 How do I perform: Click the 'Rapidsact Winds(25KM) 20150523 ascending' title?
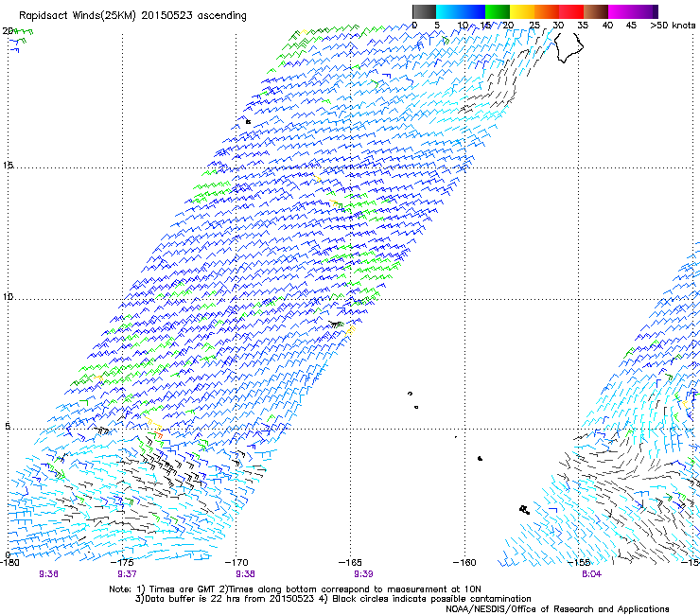coord(132,16)
